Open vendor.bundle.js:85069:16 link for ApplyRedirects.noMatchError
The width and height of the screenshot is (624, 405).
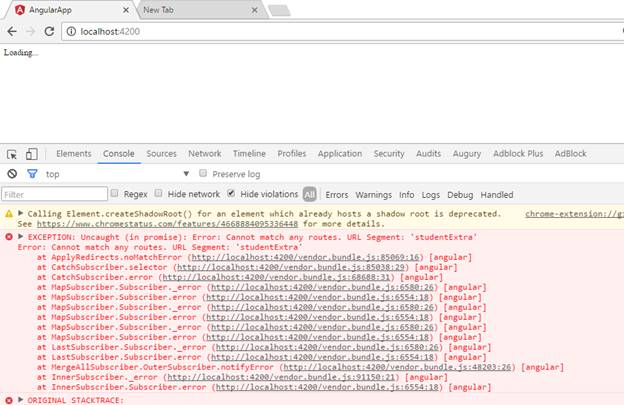[306, 257]
